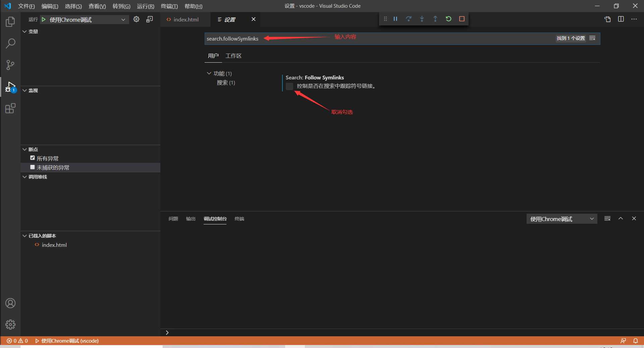Open the debug console session dropdown

pyautogui.click(x=562, y=219)
